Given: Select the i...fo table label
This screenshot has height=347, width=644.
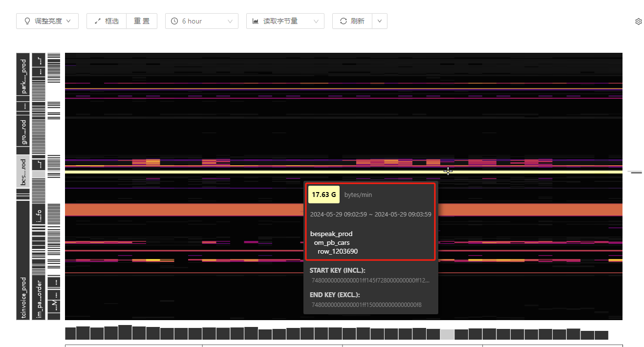Looking at the screenshot, I should (x=39, y=214).
